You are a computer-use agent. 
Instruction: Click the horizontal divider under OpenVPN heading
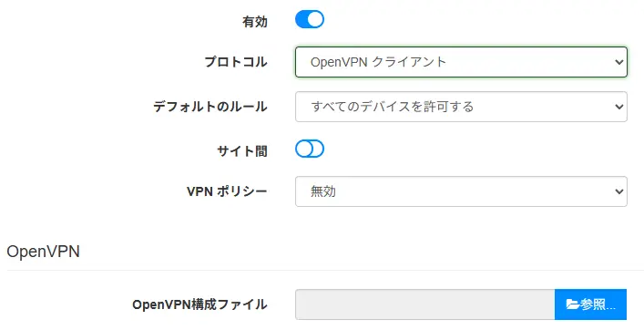click(325, 271)
